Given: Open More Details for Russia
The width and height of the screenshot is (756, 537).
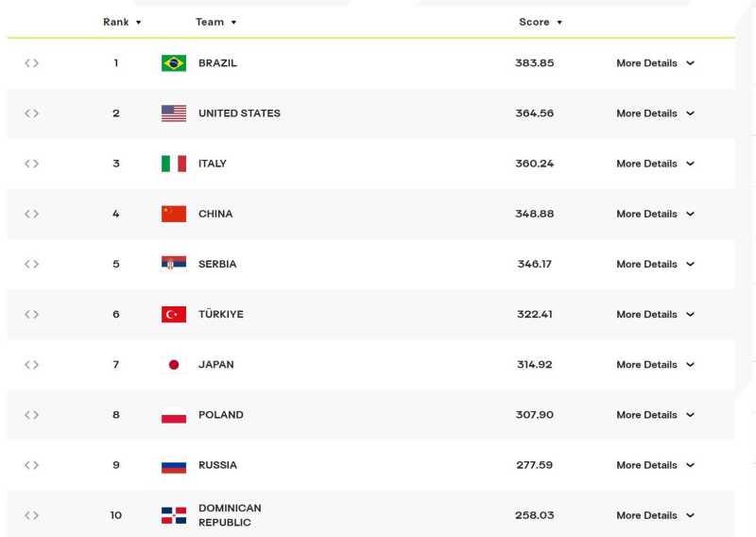Looking at the screenshot, I should pyautogui.click(x=655, y=465).
